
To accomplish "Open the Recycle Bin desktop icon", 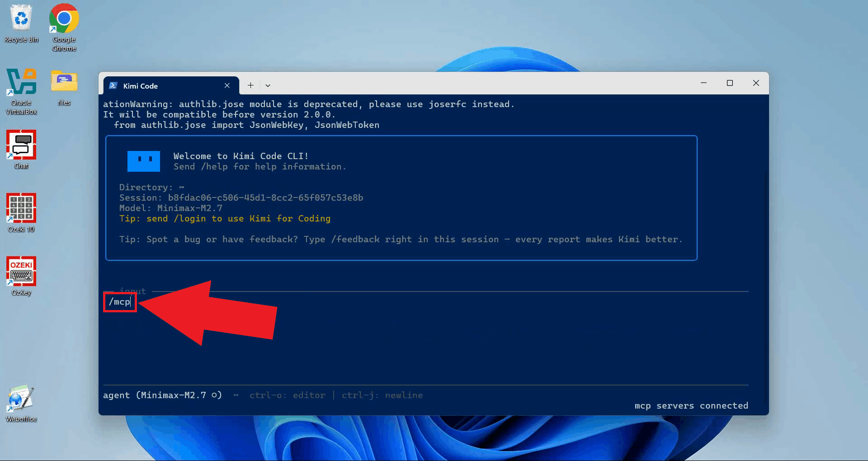I will click(21, 24).
